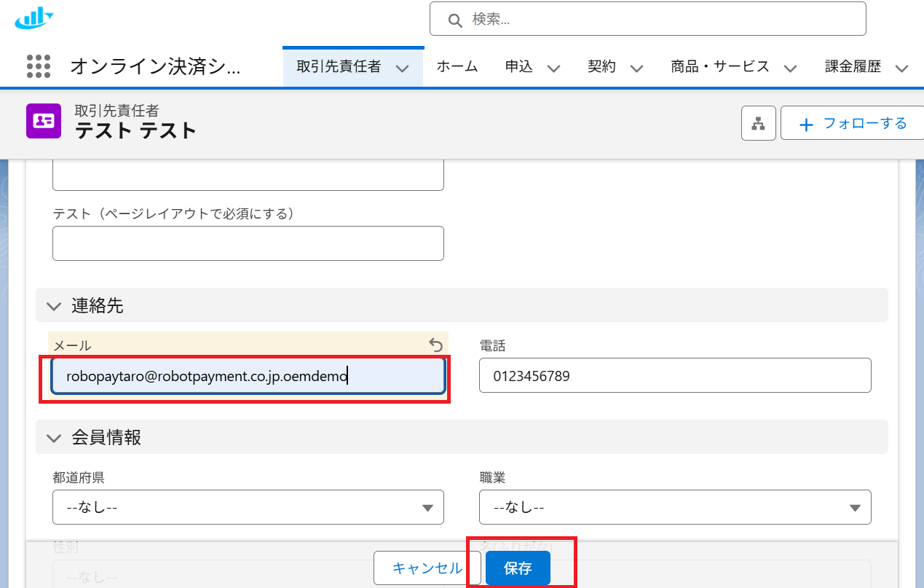Open the 取引先責任者 tab dropdown chevron
Viewport: 924px width, 588px height.
[x=403, y=68]
